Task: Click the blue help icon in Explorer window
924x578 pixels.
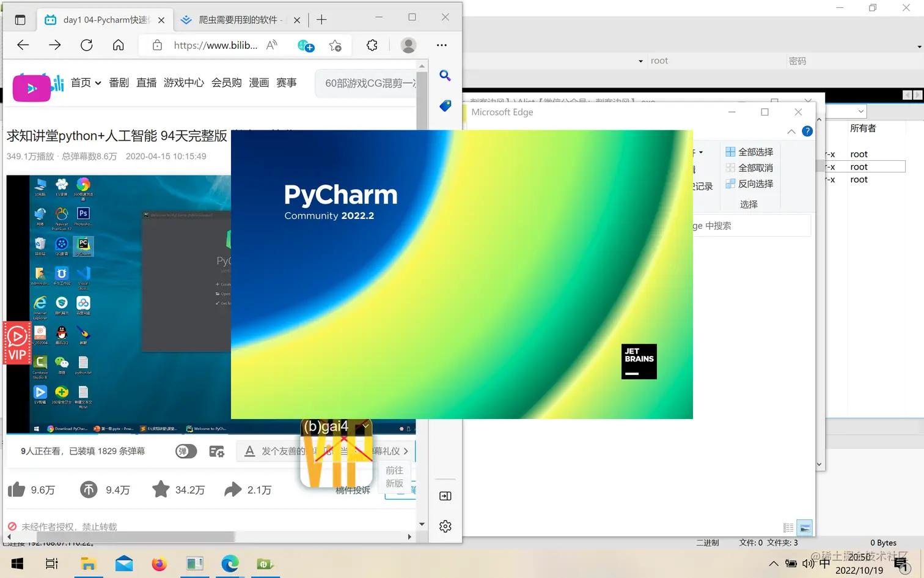Action: pos(807,131)
